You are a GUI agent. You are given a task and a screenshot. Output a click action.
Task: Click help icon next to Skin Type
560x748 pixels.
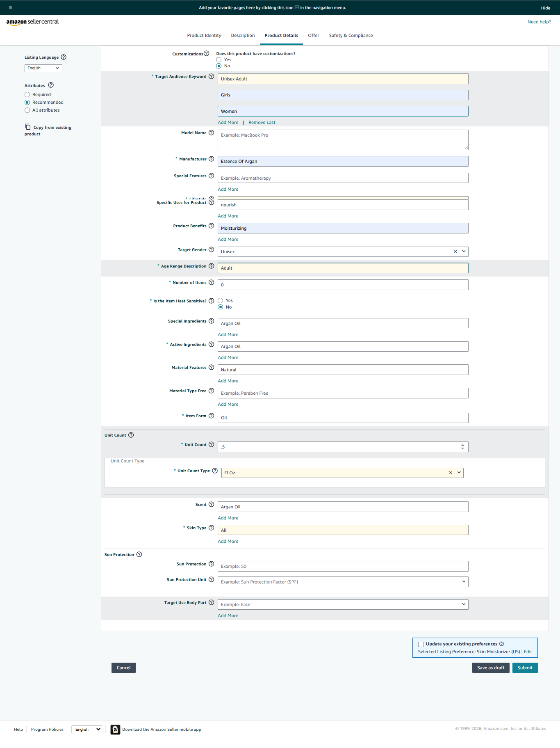coord(211,528)
